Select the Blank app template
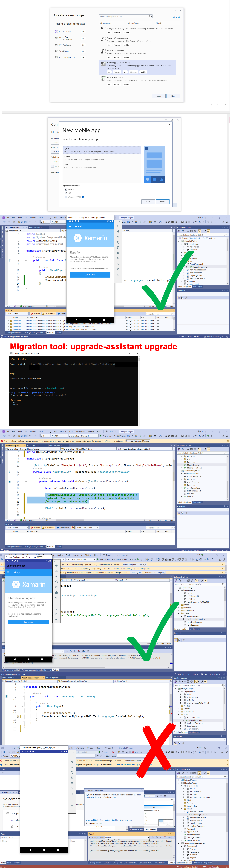Image resolution: width=230 pixels, height=868 pixels. (x=102, y=166)
